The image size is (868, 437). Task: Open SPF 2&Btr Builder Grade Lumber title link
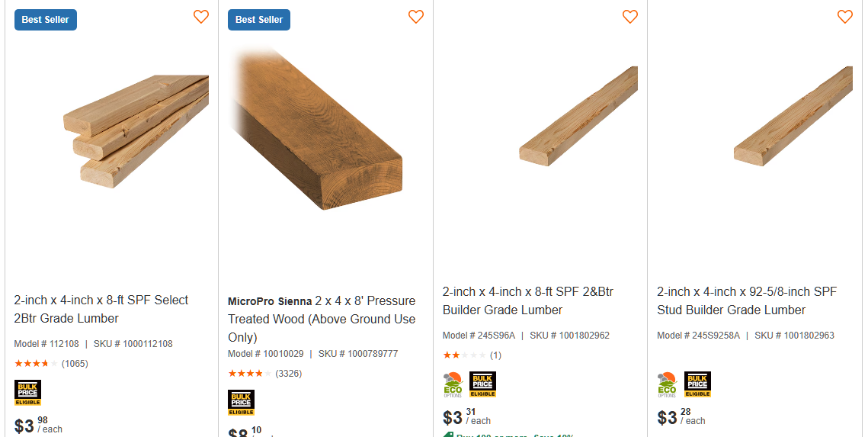coord(528,300)
